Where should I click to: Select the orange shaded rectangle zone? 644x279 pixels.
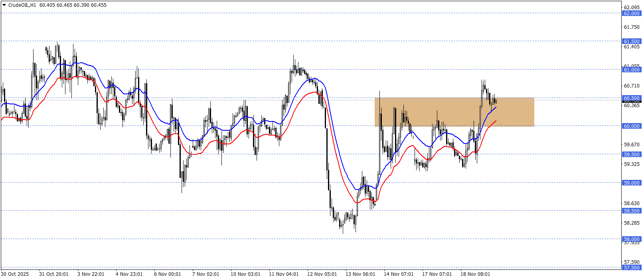[454, 112]
